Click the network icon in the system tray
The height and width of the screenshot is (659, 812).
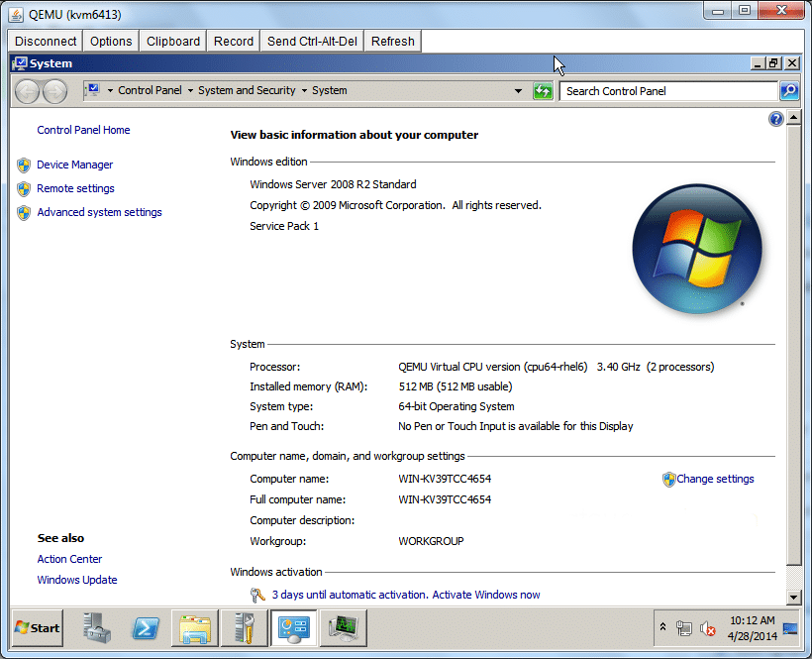[x=684, y=629]
